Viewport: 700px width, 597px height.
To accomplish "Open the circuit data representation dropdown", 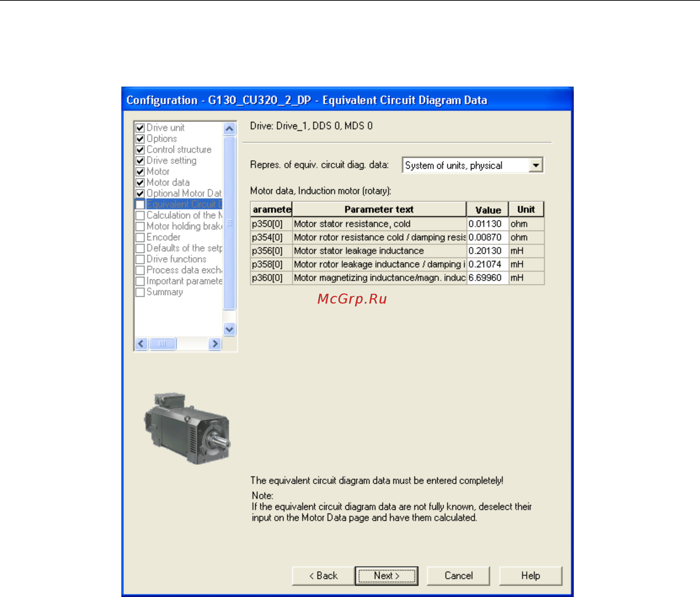I will pyautogui.click(x=536, y=165).
